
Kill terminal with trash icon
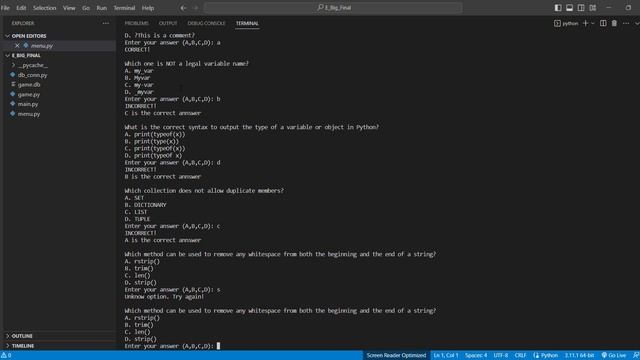click(x=614, y=23)
